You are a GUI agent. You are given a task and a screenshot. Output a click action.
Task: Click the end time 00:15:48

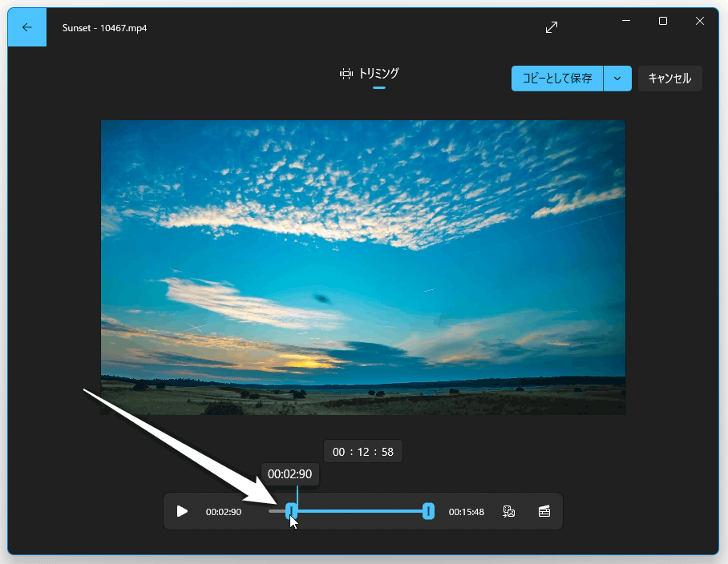[x=466, y=512]
